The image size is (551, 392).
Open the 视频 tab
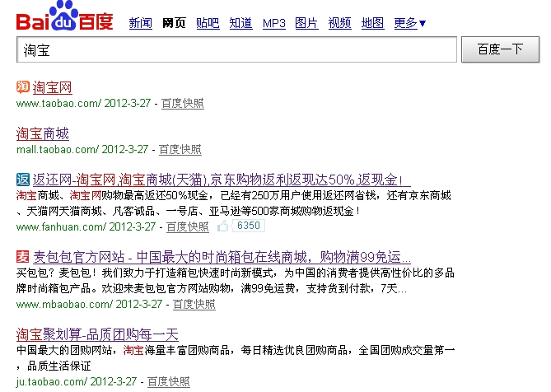339,23
